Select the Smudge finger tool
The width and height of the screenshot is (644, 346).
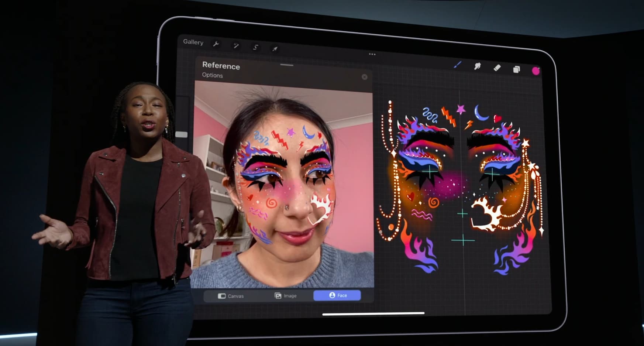[x=477, y=66]
